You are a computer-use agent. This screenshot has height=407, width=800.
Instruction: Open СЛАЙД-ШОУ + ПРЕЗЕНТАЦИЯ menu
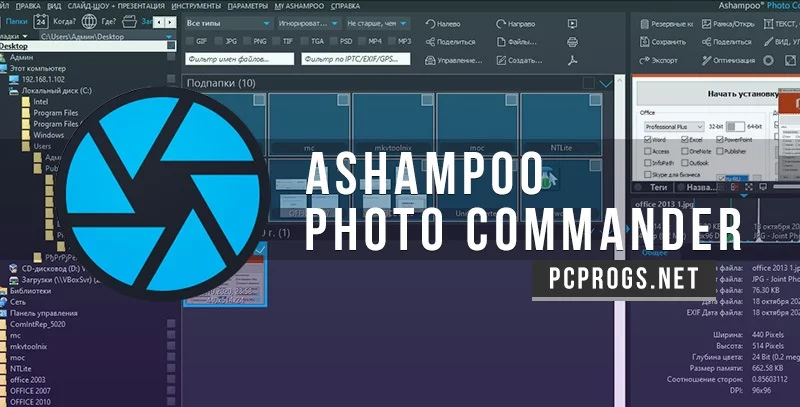tap(117, 6)
